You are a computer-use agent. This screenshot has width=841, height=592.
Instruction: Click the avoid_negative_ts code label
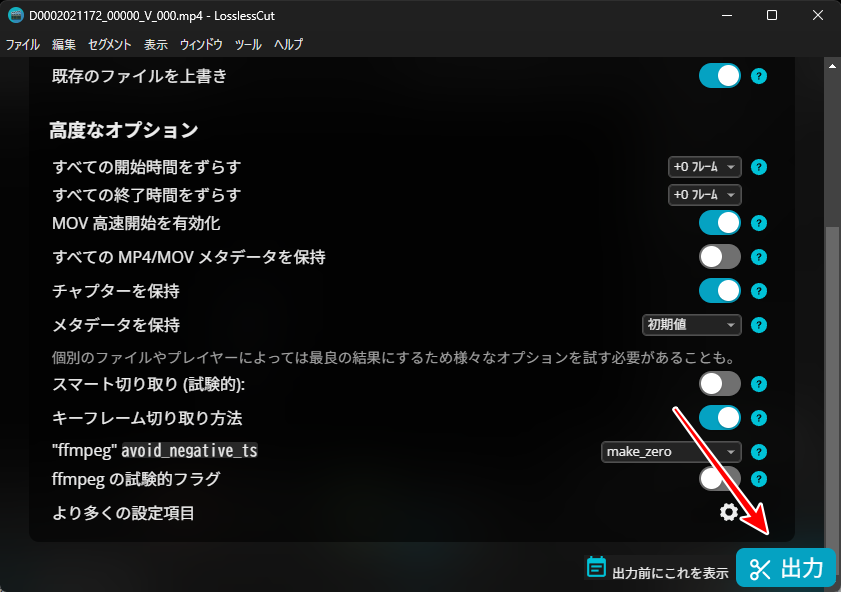pos(189,450)
